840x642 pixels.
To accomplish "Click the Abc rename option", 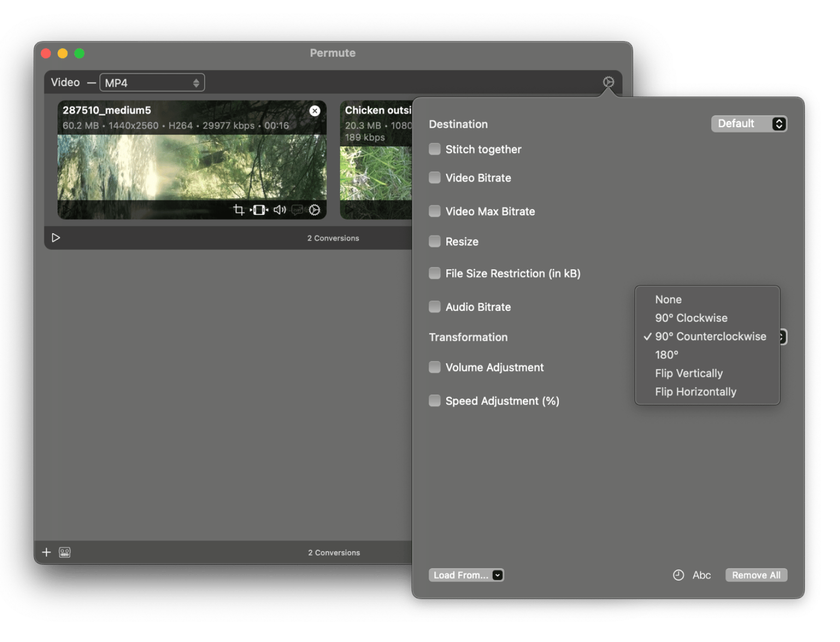I will tap(702, 575).
